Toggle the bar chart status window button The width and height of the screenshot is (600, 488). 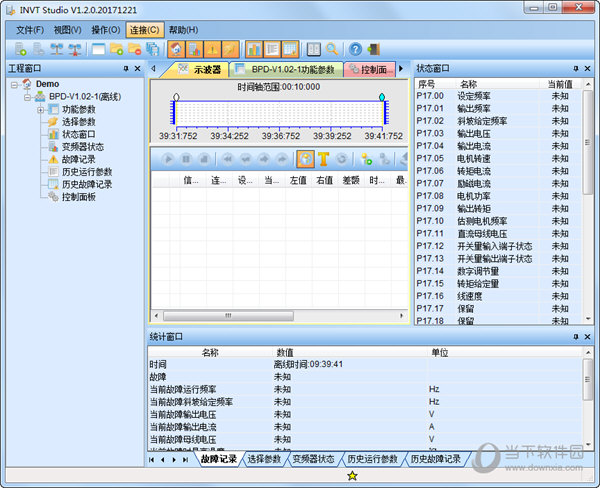point(254,49)
